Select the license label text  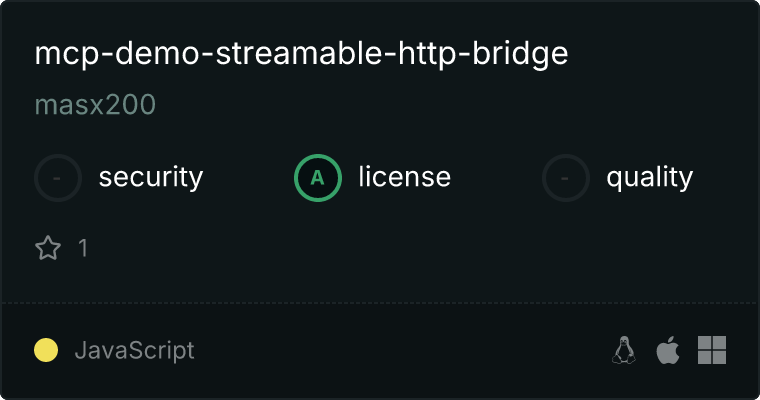(x=405, y=177)
